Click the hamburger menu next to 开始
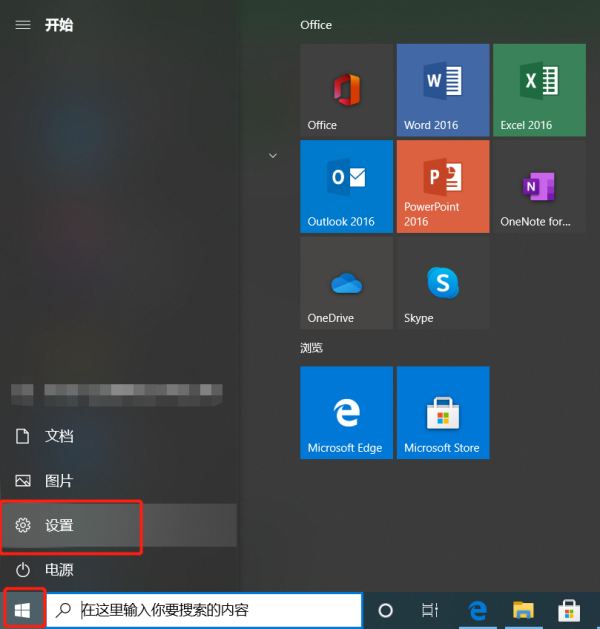 23,25
